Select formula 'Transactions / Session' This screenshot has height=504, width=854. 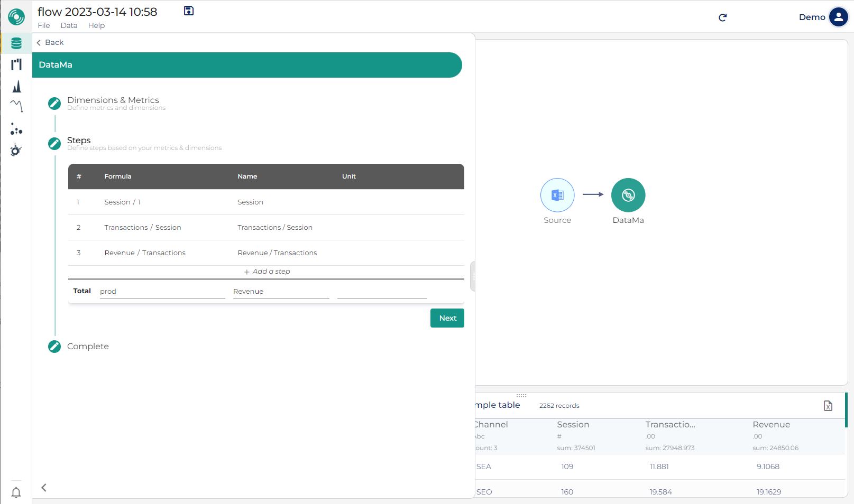(143, 227)
